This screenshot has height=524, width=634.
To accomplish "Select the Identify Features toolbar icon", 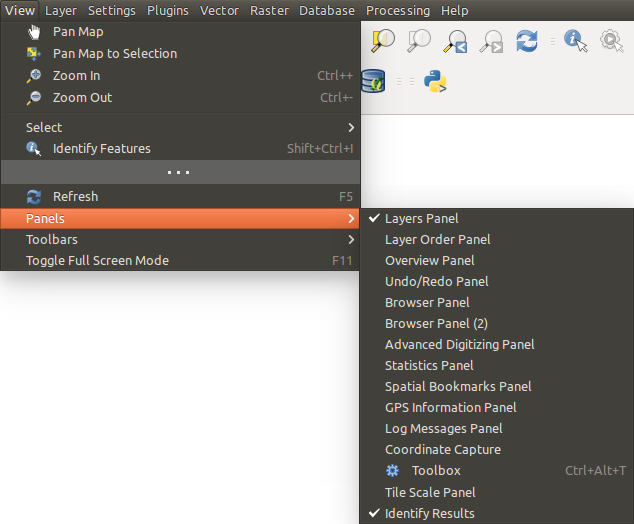I will pos(575,41).
